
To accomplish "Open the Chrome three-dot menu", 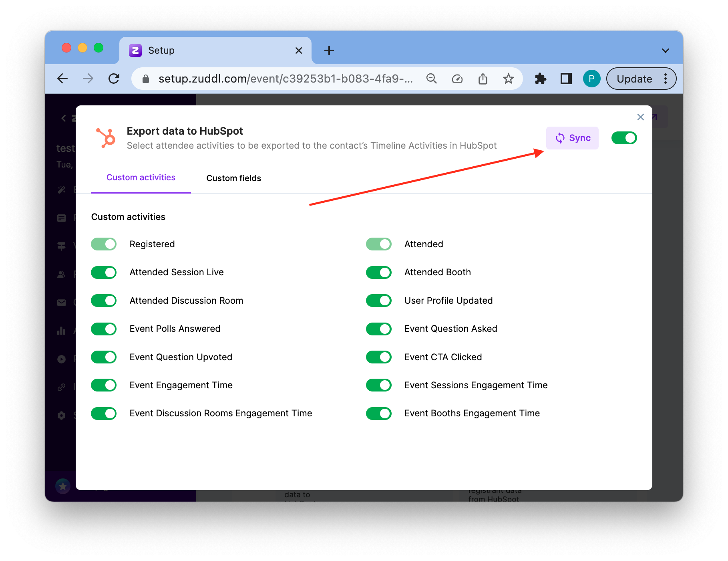I will point(666,79).
